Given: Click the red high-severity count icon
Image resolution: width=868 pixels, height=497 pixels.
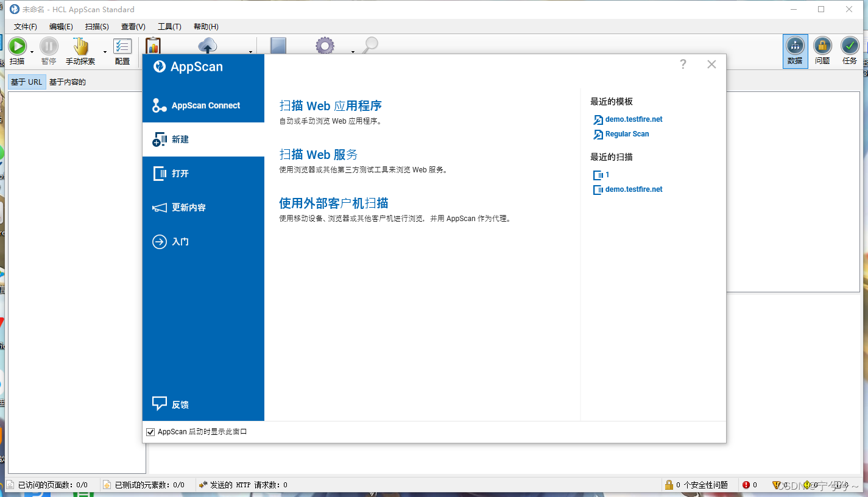Looking at the screenshot, I should pyautogui.click(x=746, y=485).
